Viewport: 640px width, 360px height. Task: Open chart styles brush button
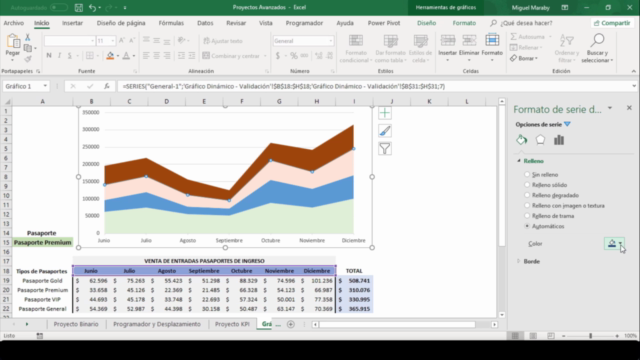384,131
